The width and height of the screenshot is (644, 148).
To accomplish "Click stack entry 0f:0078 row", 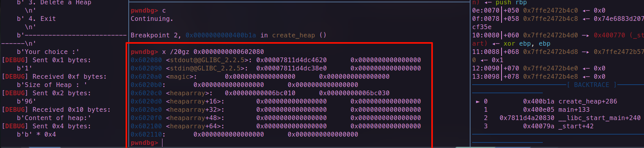I will click(558, 18).
